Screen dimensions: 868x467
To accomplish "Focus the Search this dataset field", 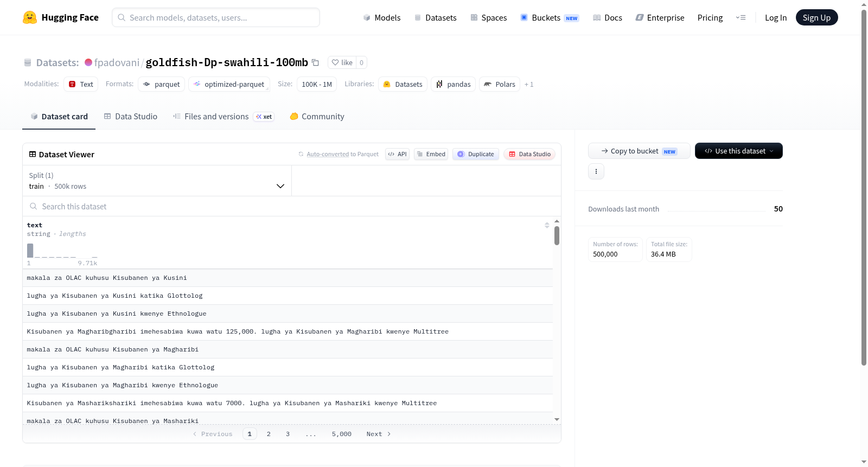I will (292, 206).
